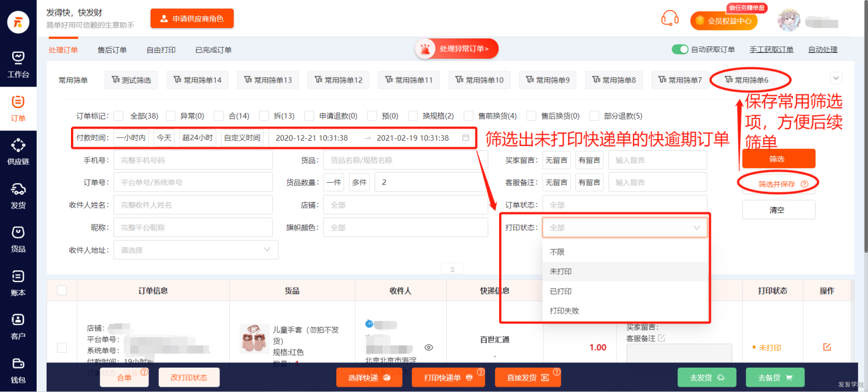
Task: Open the 账本 ledger sidebar icon
Action: (x=18, y=283)
